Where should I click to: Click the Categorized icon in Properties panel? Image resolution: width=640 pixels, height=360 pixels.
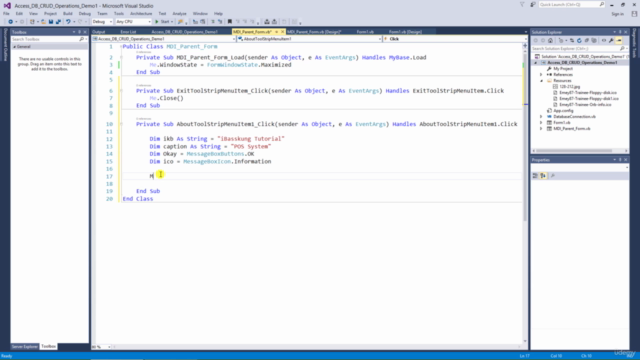point(536,176)
